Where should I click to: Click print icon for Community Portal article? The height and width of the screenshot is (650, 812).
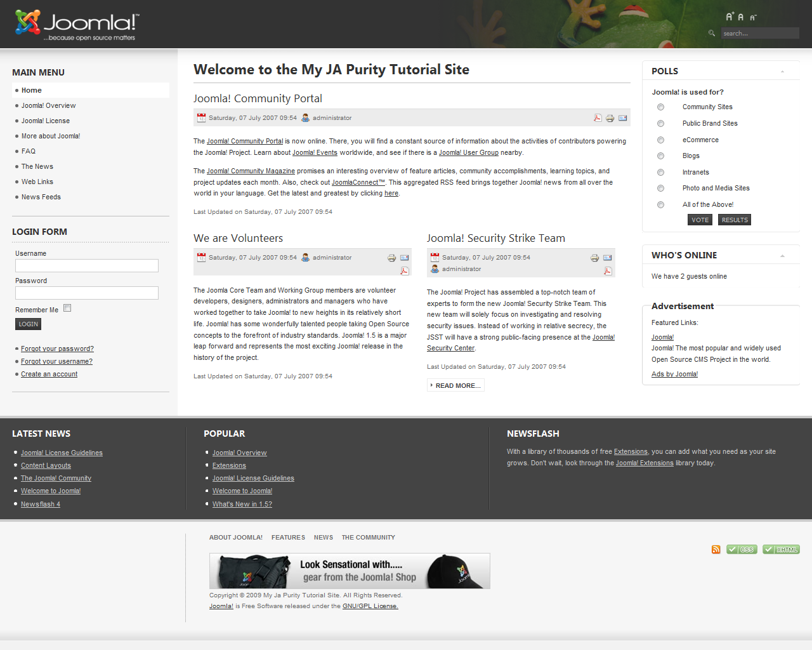tap(610, 118)
